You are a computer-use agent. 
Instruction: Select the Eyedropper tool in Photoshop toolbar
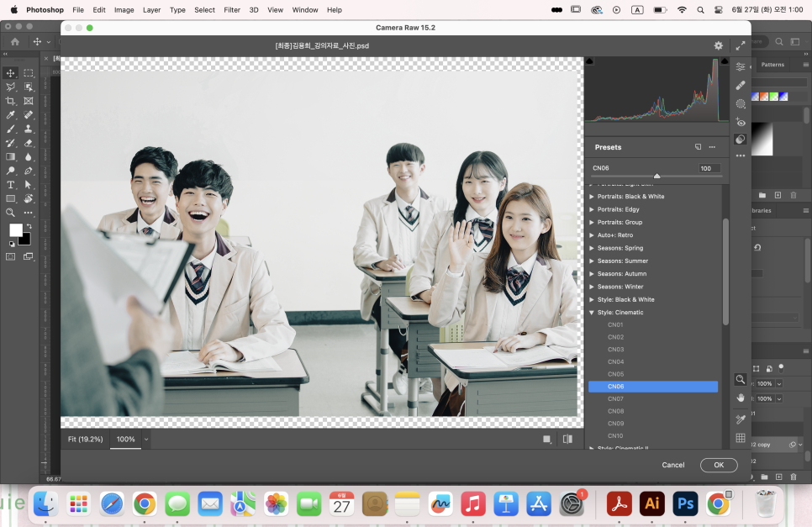[10, 115]
